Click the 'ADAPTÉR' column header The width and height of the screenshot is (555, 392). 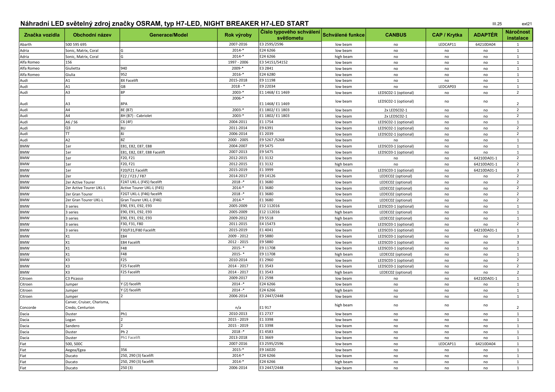[485, 35]
